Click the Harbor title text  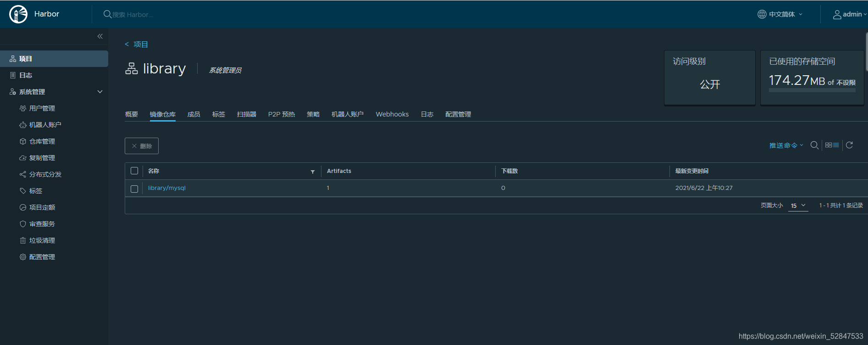47,14
